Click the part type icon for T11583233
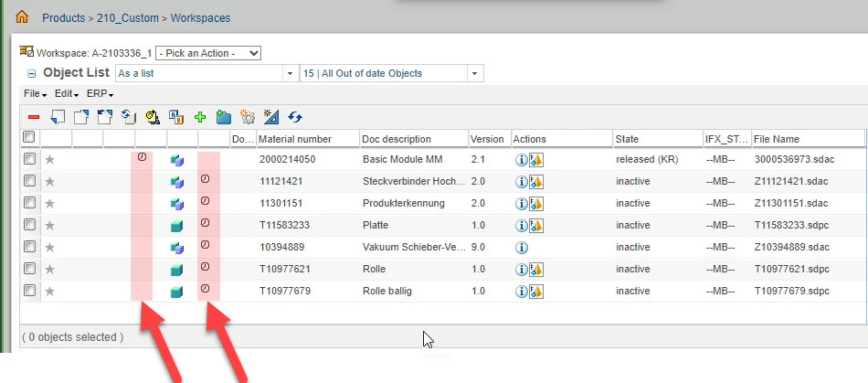The image size is (868, 383). point(177,226)
